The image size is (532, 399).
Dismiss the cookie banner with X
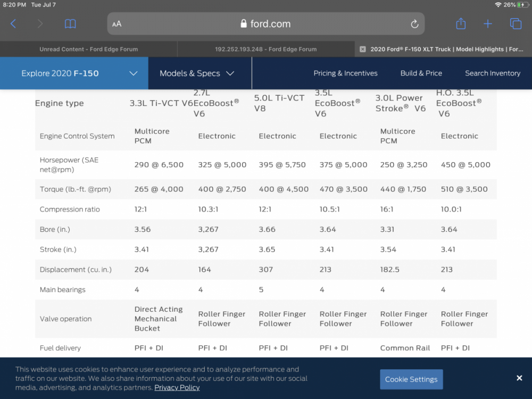click(x=519, y=378)
